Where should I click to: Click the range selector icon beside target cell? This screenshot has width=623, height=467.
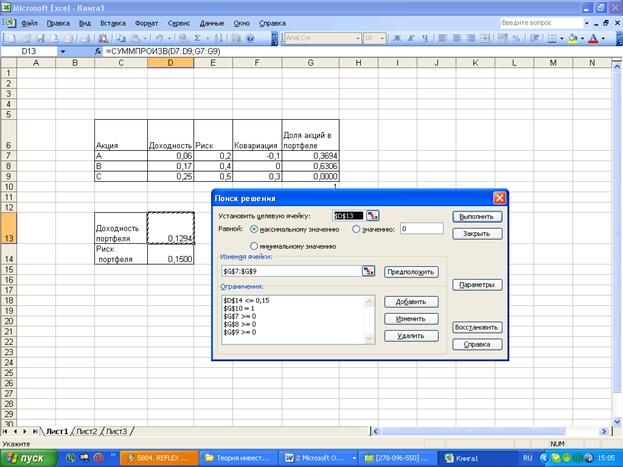[x=372, y=215]
